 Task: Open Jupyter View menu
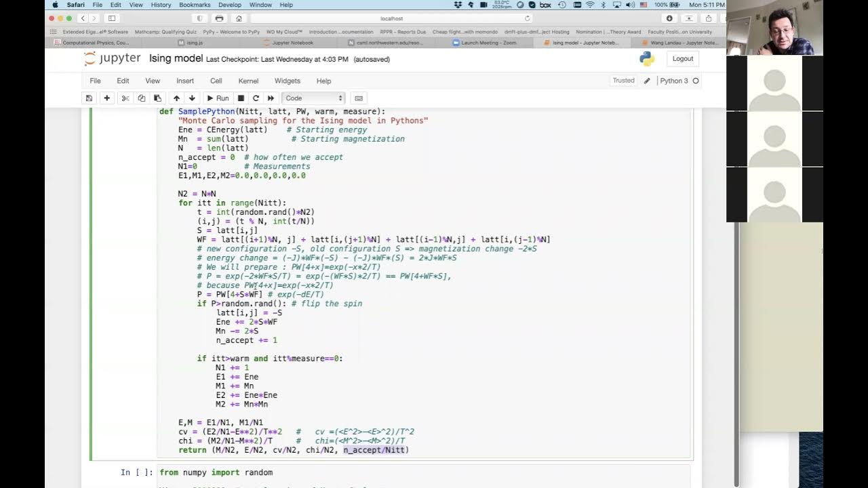click(x=153, y=81)
